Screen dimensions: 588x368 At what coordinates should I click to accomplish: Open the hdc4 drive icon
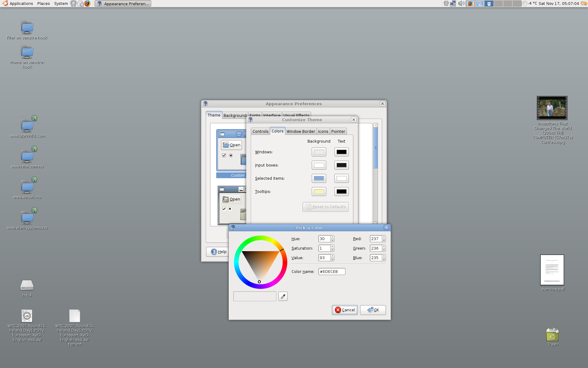point(27,286)
